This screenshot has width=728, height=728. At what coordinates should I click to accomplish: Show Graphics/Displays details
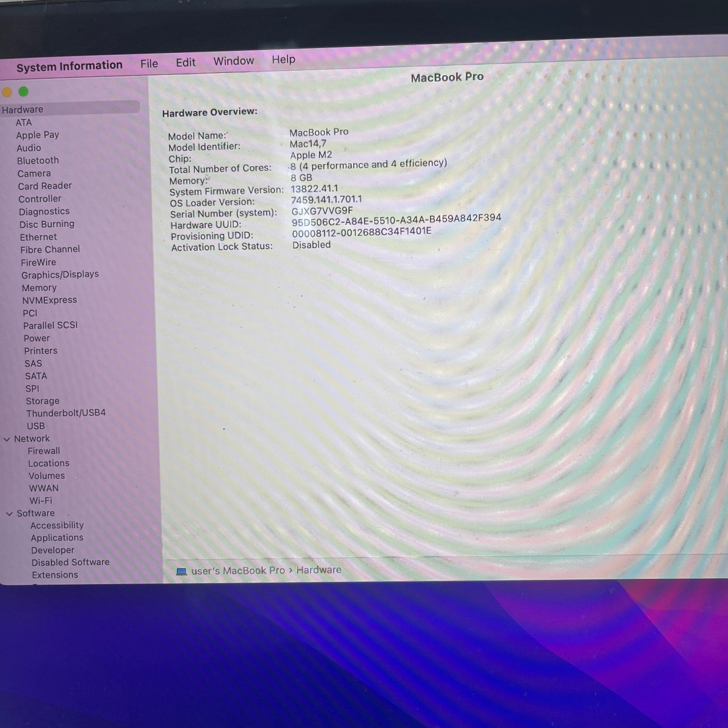60,275
